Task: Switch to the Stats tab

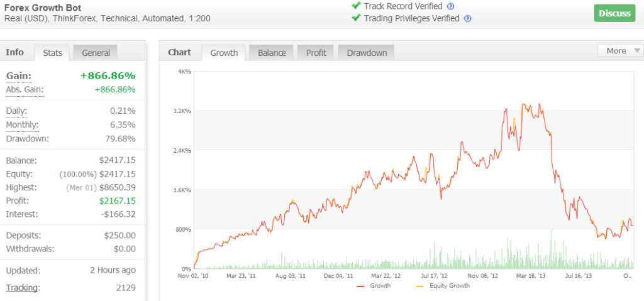Action: pyautogui.click(x=52, y=53)
